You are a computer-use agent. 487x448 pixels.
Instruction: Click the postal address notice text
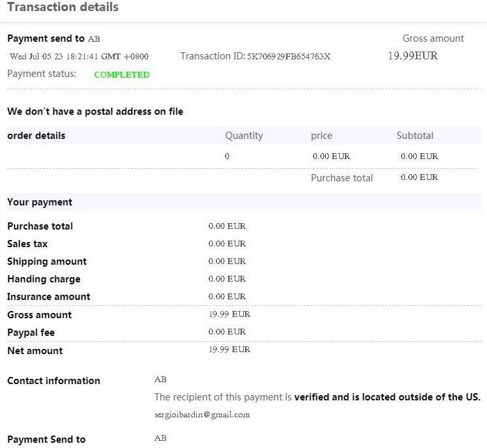click(x=95, y=112)
